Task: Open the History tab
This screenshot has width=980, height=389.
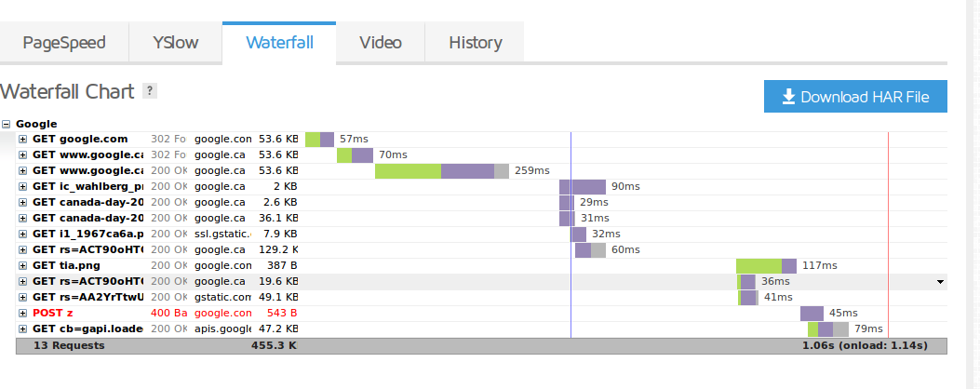Action: coord(475,43)
